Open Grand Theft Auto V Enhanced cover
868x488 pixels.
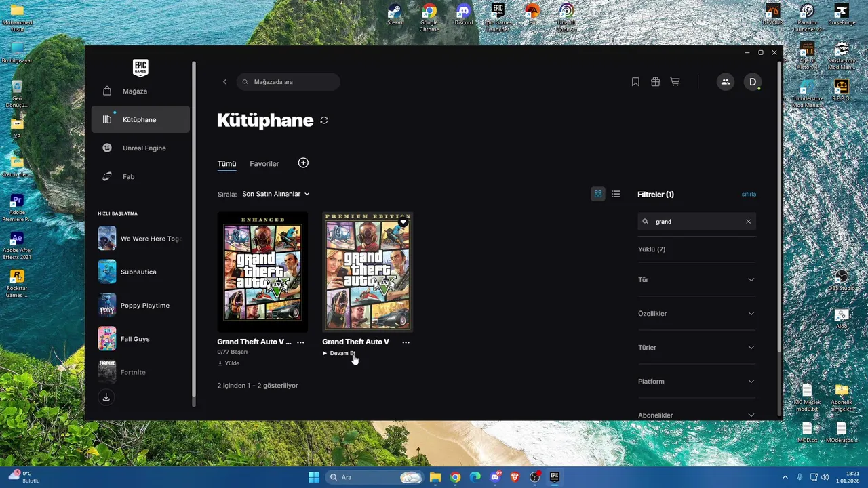point(262,272)
